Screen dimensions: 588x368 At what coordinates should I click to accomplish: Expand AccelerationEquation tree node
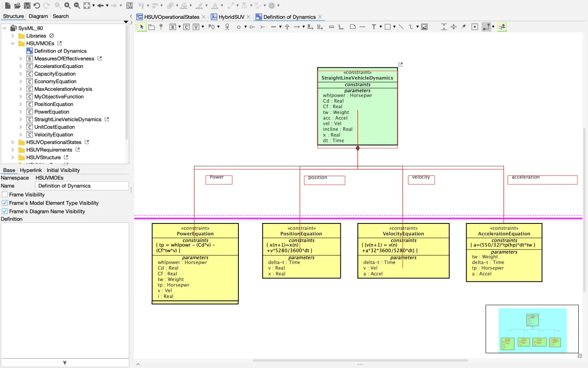click(20, 66)
